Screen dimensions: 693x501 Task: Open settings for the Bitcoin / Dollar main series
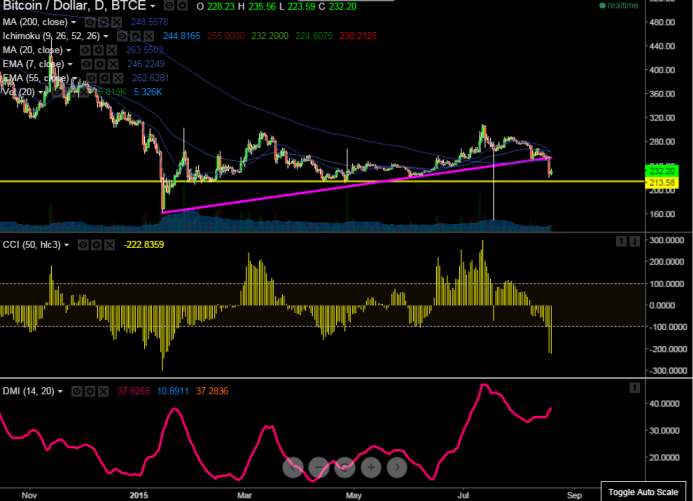182,6
